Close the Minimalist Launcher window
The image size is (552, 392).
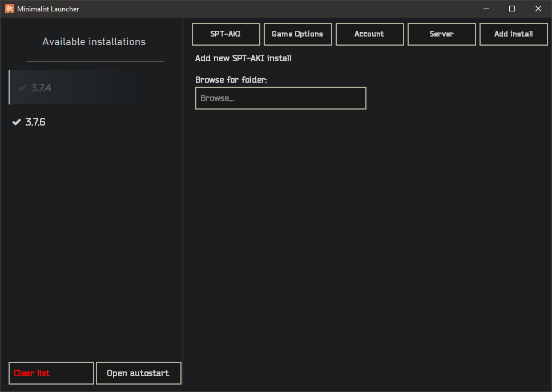[x=538, y=9]
